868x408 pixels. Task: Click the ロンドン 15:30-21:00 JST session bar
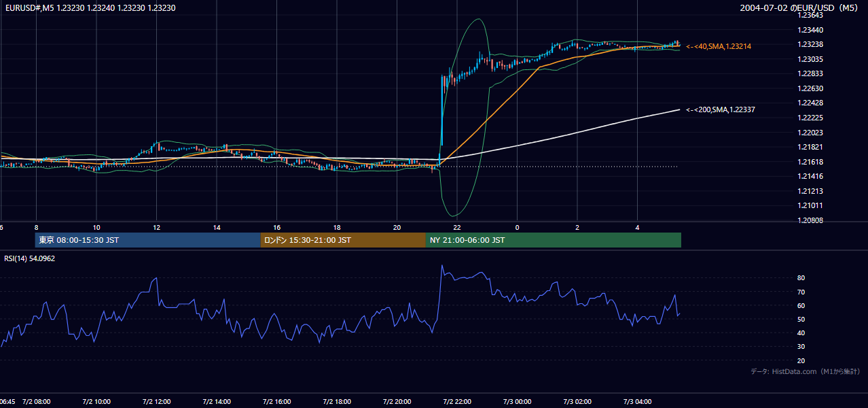(343, 240)
